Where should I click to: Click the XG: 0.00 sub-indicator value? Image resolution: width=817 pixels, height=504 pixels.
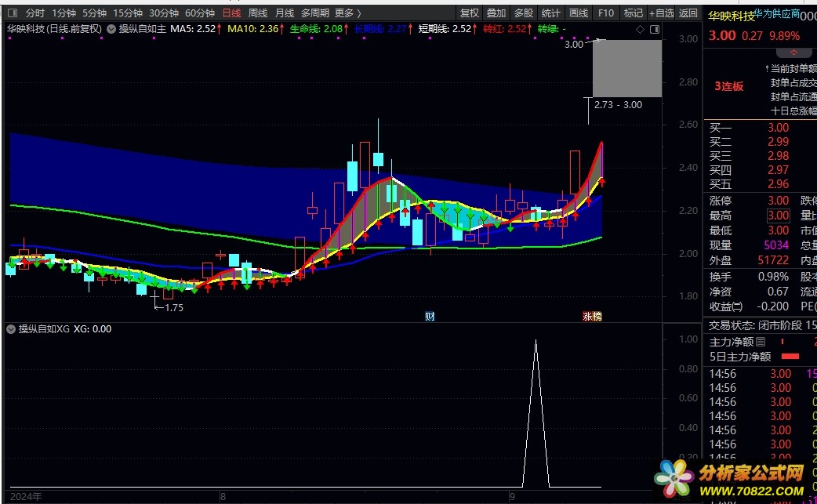point(93,329)
